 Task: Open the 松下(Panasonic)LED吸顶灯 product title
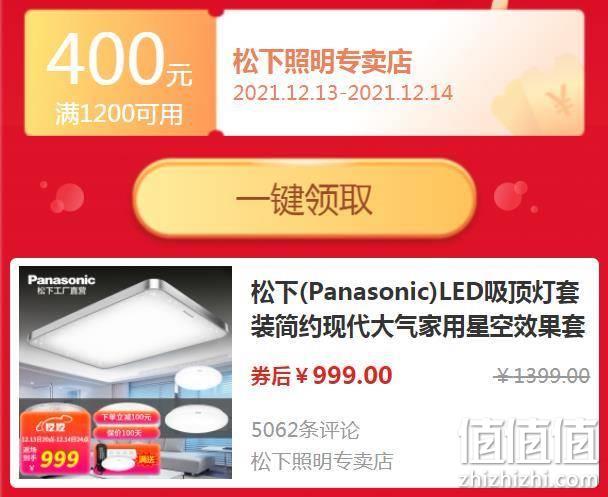[x=418, y=310]
